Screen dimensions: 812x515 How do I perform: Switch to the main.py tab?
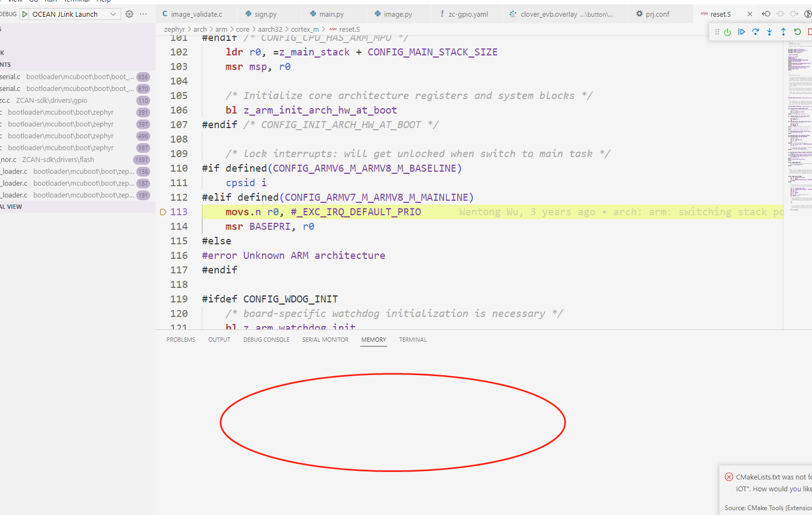331,14
